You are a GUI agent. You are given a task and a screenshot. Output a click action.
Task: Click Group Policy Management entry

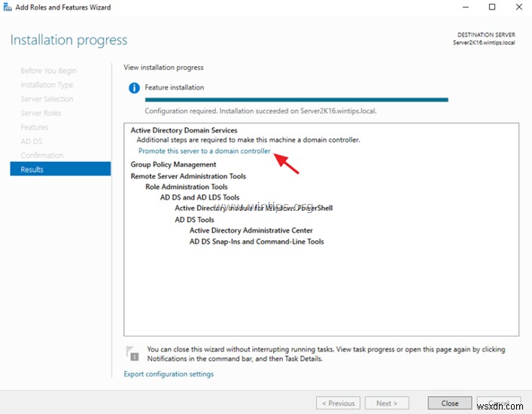173,165
